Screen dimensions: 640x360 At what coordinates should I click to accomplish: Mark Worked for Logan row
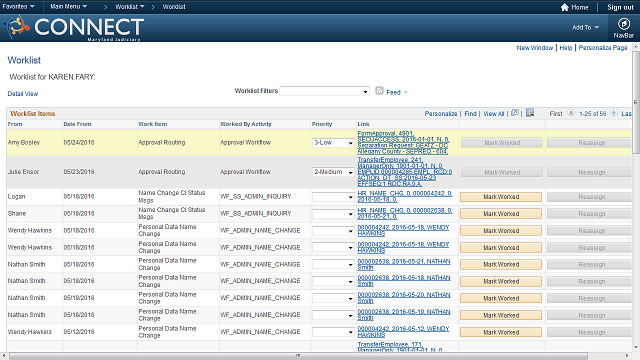click(x=501, y=197)
